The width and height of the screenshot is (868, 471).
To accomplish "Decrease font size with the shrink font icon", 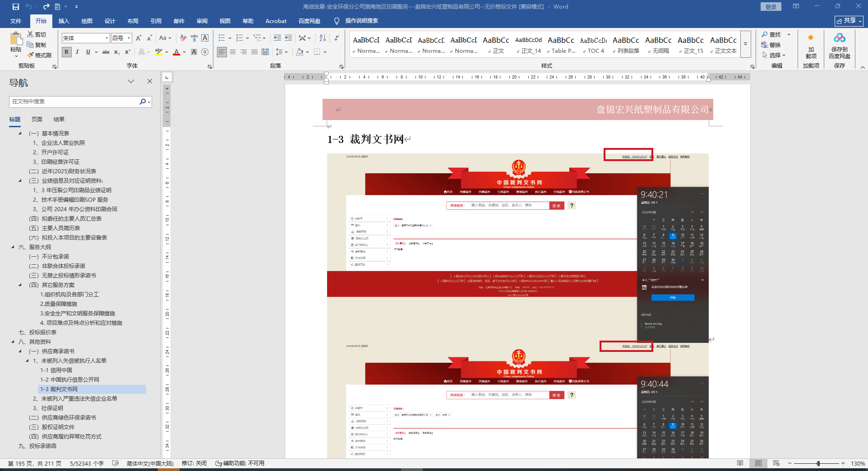I will pos(149,38).
